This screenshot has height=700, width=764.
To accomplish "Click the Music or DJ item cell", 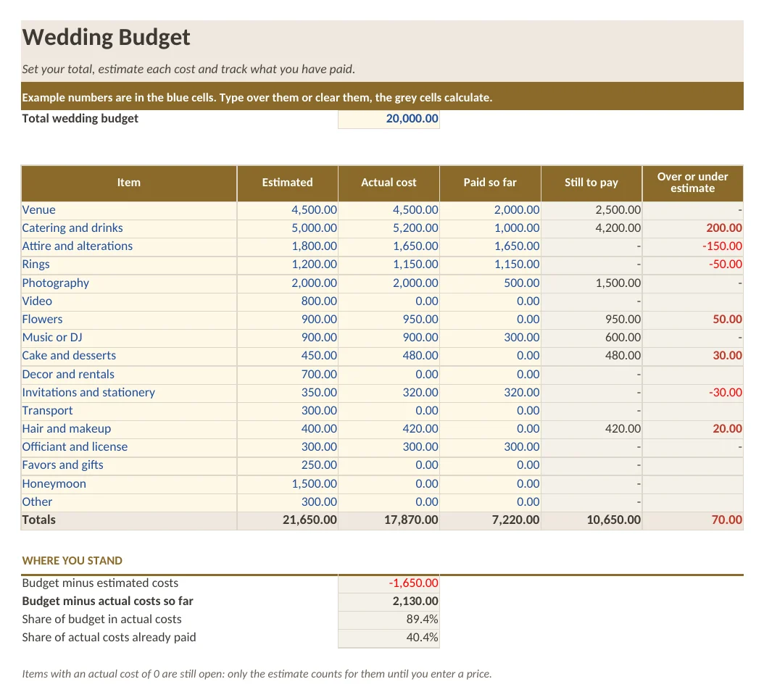I will click(x=128, y=338).
